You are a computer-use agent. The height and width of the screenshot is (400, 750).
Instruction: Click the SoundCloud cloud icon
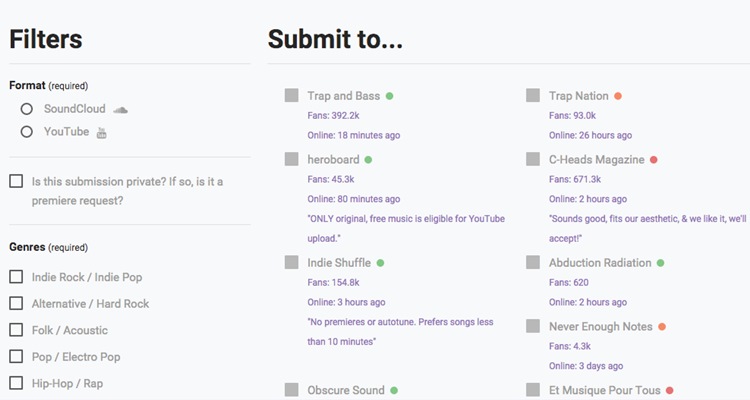tap(121, 108)
